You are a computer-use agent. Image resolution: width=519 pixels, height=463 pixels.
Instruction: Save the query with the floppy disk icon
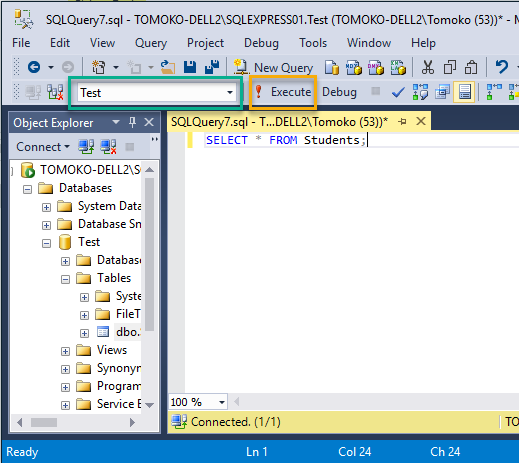pos(190,67)
